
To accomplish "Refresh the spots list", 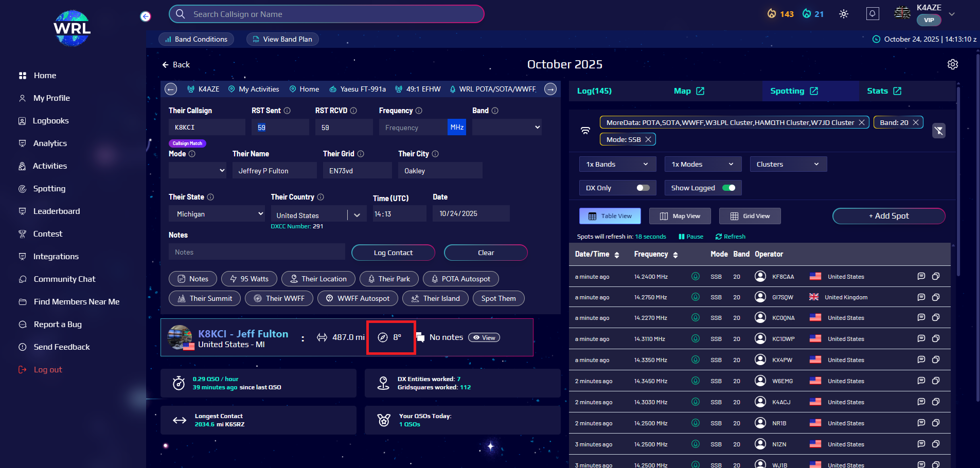I will click(730, 237).
